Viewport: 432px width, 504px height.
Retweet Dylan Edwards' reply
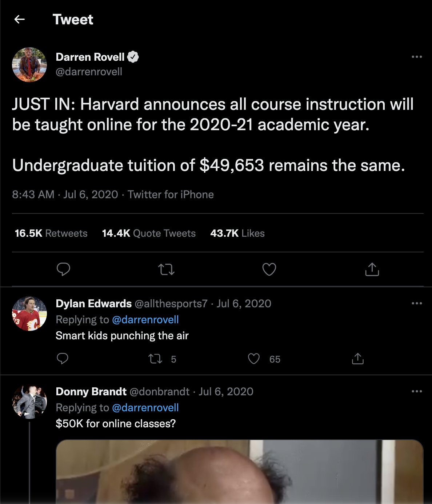click(156, 359)
